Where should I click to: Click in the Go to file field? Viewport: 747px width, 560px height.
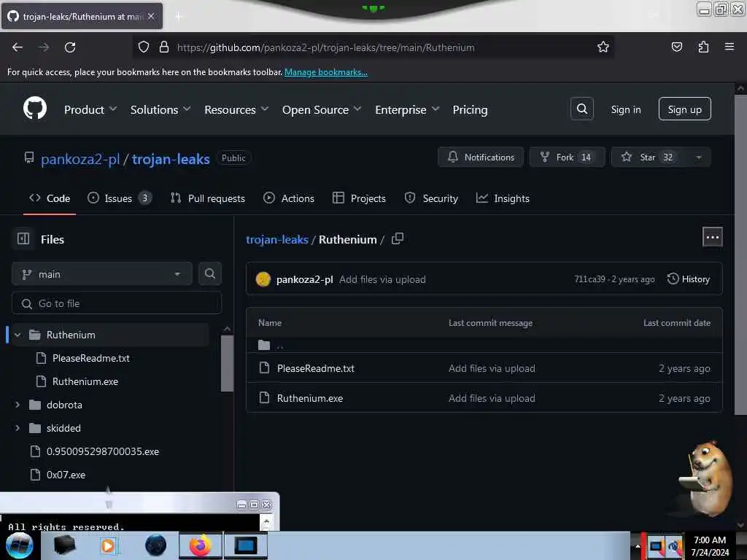tap(116, 303)
